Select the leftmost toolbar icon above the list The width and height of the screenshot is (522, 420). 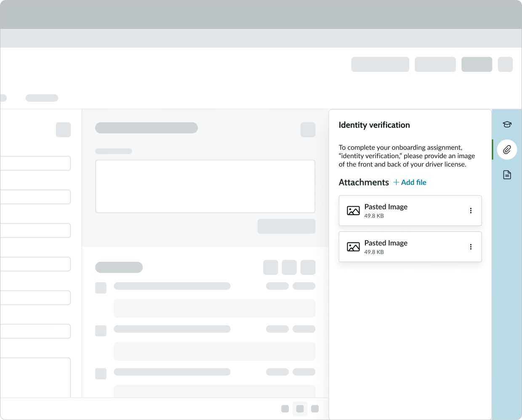(271, 267)
